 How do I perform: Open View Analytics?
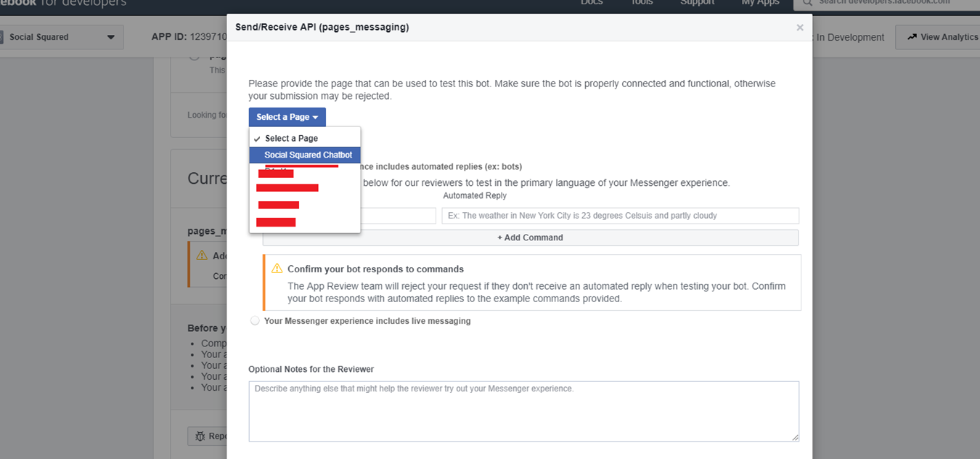[942, 37]
